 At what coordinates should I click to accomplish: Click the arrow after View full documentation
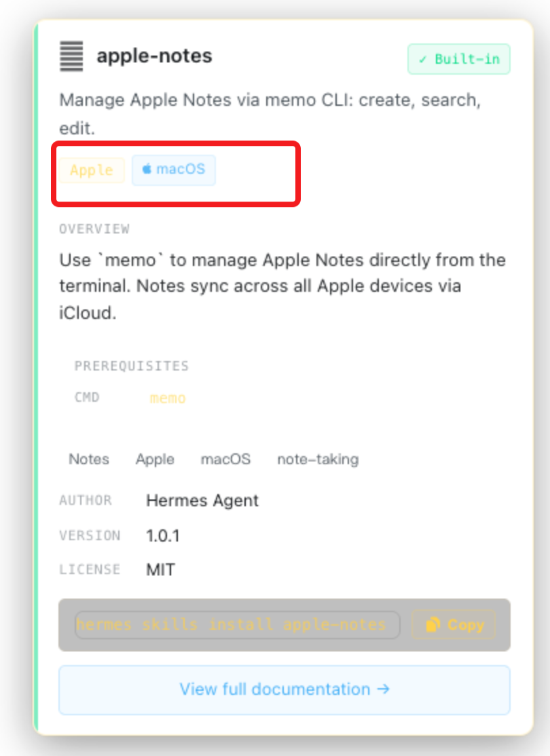383,689
